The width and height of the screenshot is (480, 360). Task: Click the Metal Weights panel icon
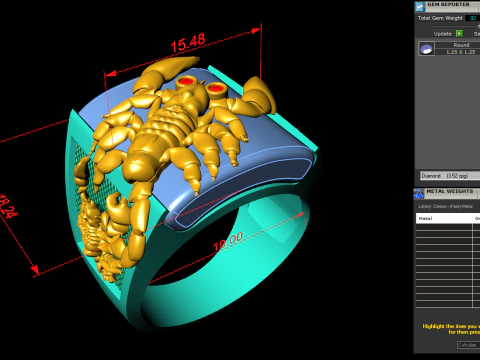419,193
